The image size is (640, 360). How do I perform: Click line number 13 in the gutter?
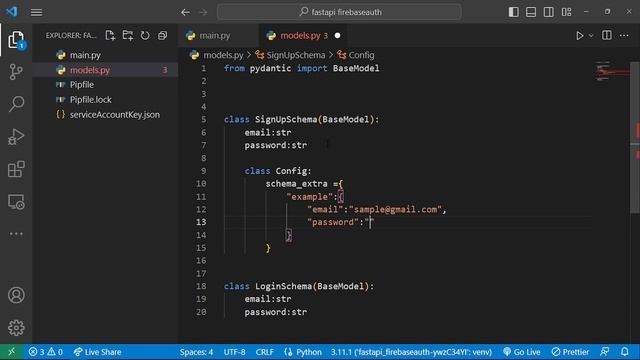pyautogui.click(x=201, y=222)
